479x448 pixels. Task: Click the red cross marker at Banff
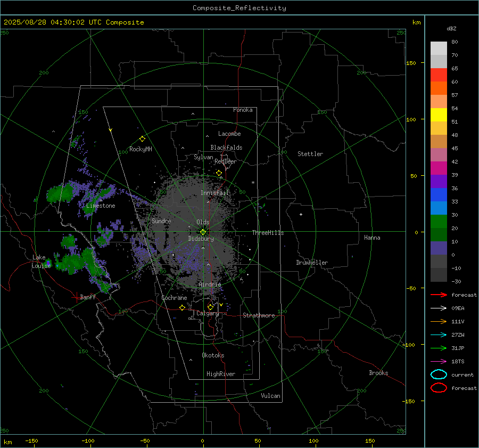tap(76, 297)
